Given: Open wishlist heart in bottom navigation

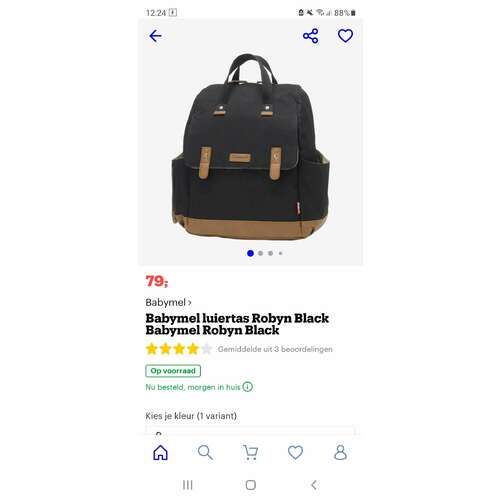Looking at the screenshot, I should tap(295, 452).
